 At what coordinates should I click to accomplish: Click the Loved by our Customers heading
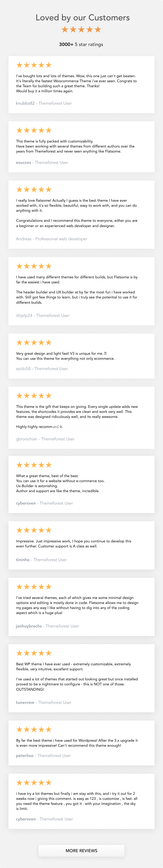[x=81, y=18]
